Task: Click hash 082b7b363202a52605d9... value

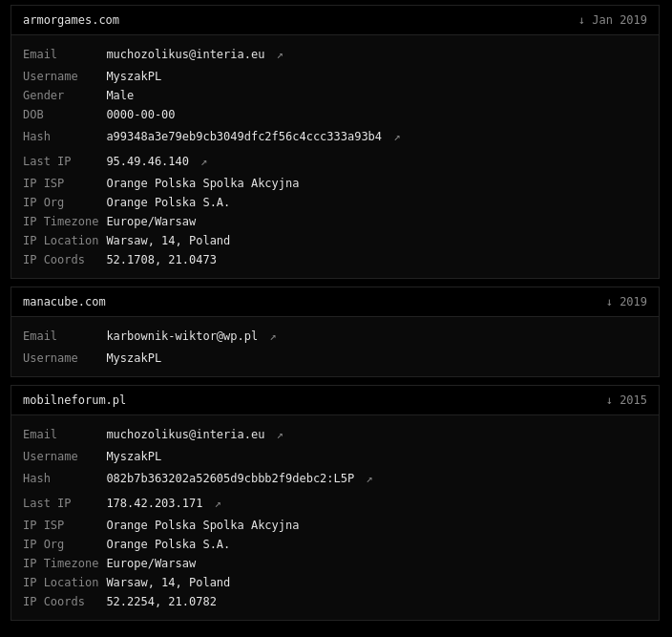Action: [x=230, y=478]
